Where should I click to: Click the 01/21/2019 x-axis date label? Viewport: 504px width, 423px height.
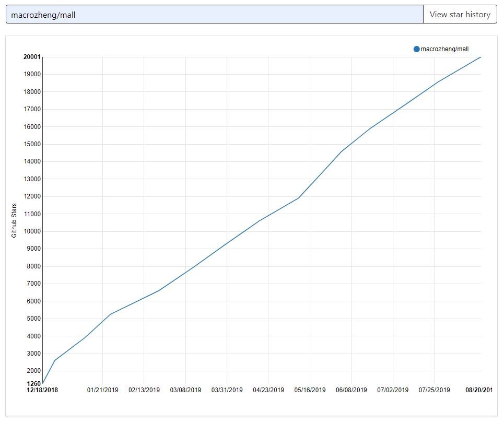tap(102, 390)
